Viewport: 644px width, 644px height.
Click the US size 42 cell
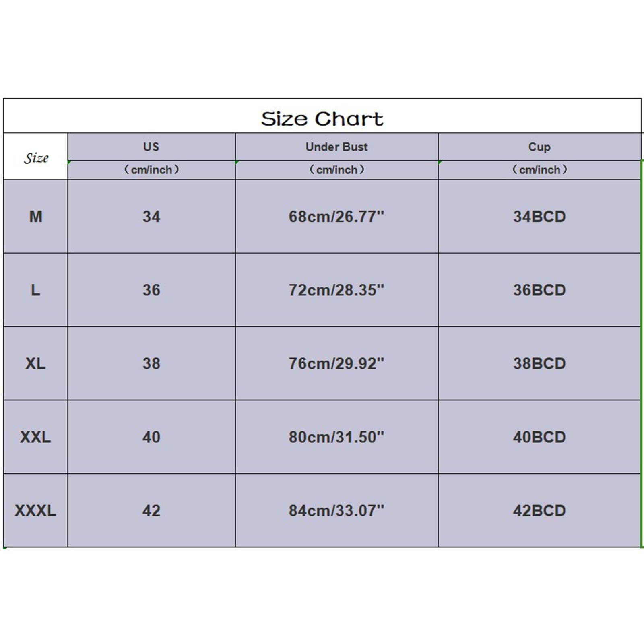pos(151,510)
